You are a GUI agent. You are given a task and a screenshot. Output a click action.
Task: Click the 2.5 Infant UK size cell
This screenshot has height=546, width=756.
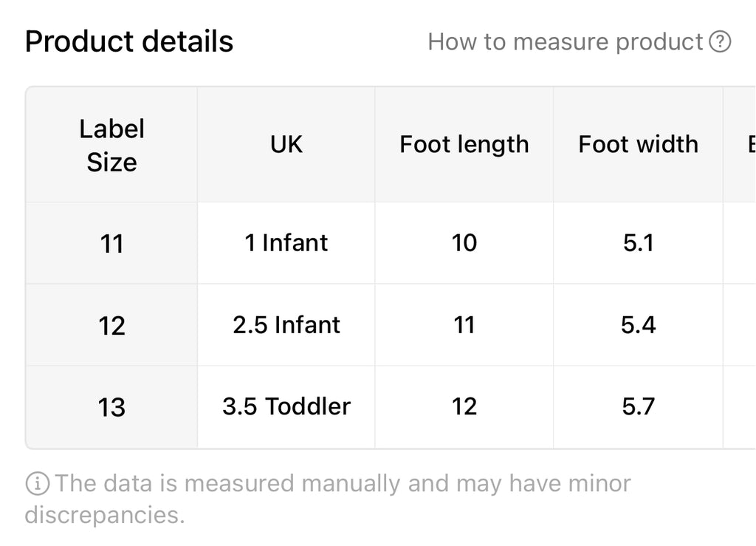click(286, 325)
